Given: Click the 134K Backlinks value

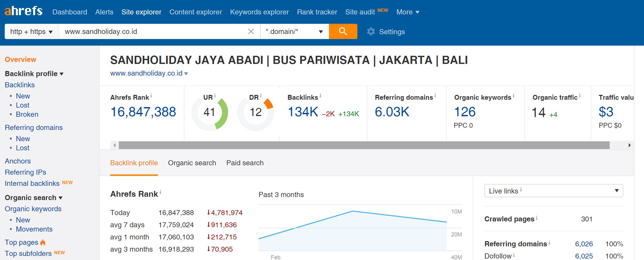Looking at the screenshot, I should pos(303,112).
